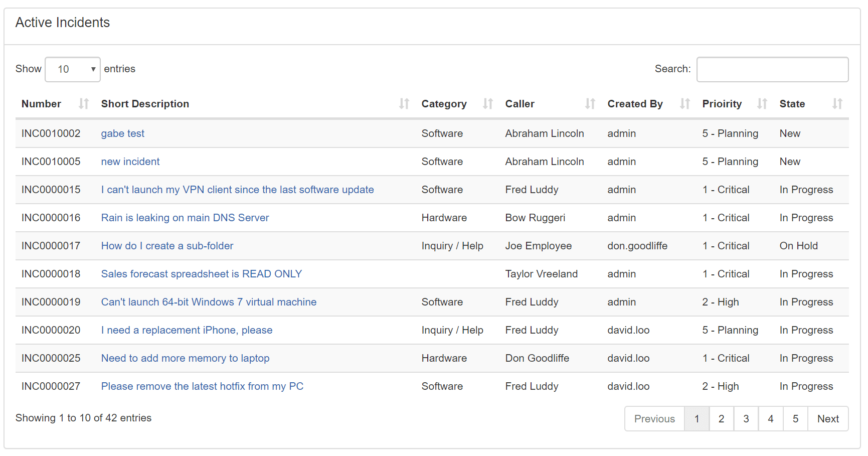Open 'Need to add more memory to laptop'
Screen dimensions: 868x456
click(186, 358)
